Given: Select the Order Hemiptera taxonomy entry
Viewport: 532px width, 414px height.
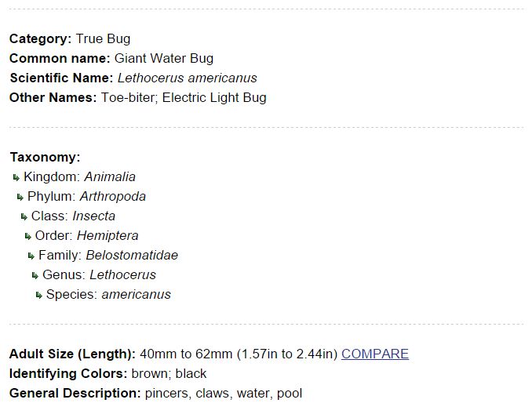Looking at the screenshot, I should coord(86,236).
